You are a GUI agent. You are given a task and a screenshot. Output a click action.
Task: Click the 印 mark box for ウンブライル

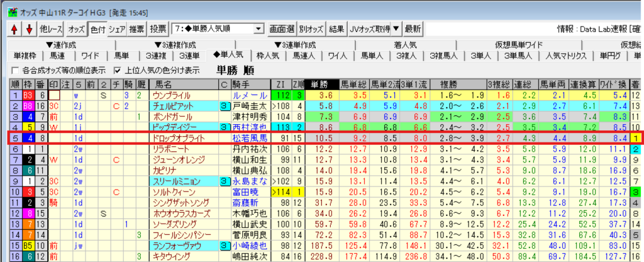pos(55,95)
